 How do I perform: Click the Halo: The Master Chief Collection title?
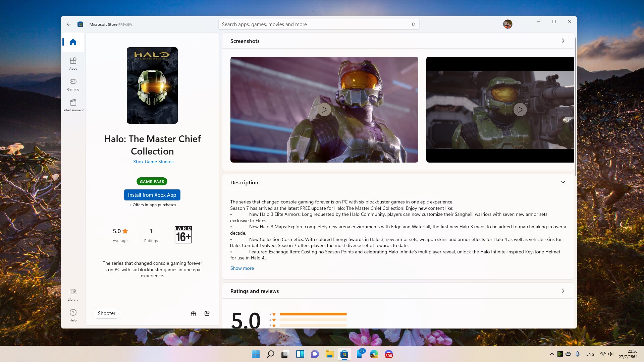152,145
